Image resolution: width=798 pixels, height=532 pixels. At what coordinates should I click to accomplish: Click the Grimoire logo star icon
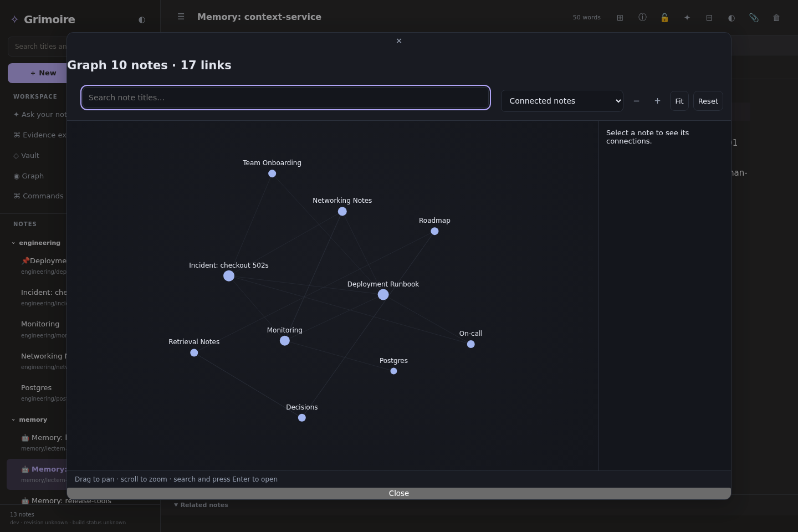[x=14, y=19]
